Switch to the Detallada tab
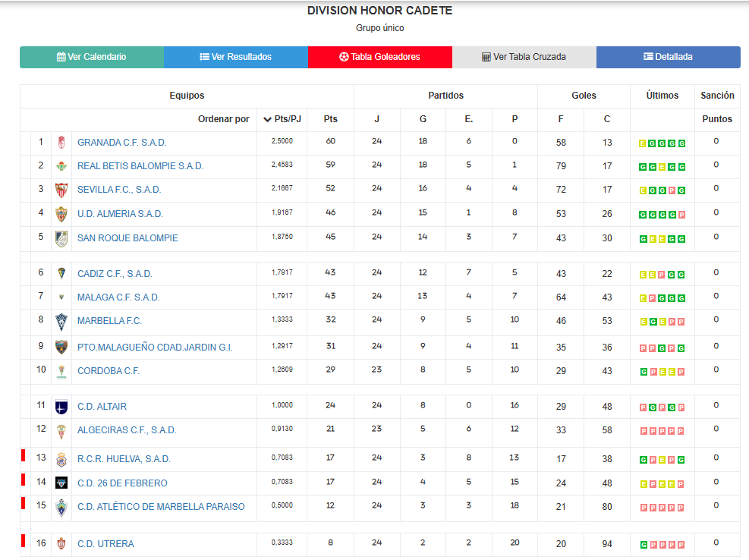This screenshot has height=560, width=749. 669,57
